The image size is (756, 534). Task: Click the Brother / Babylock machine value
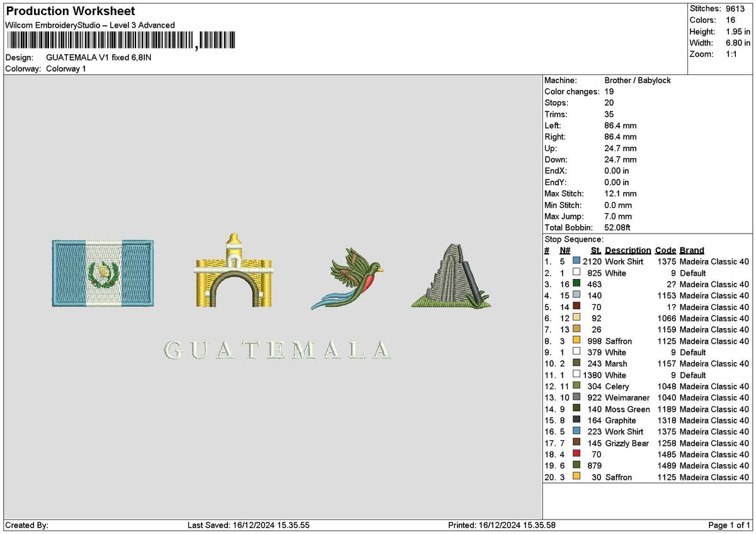pos(638,81)
